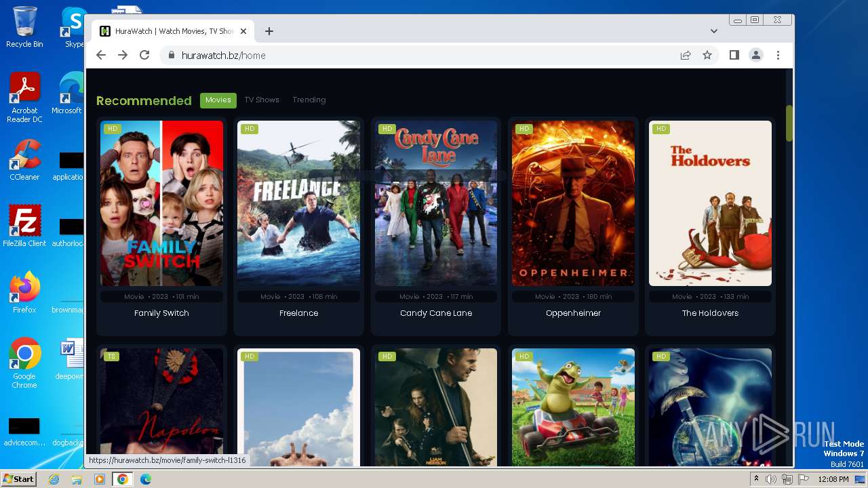Open a new browser tab
The image size is (868, 488).
[269, 31]
